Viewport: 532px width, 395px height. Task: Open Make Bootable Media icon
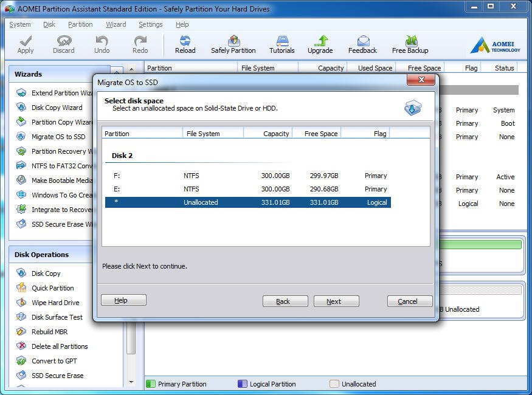(x=21, y=180)
